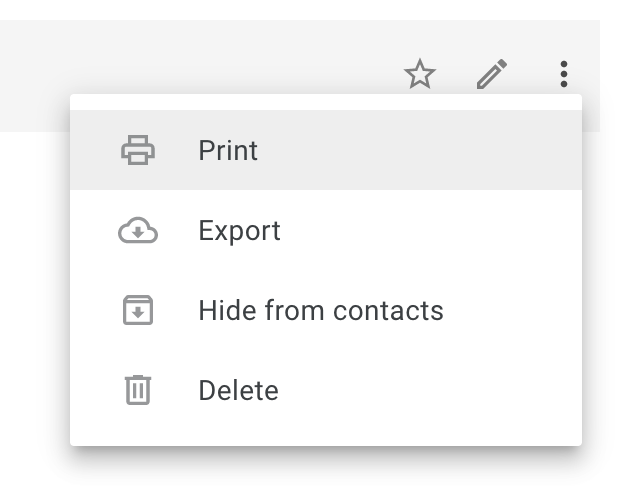Viewport: 622px width, 502px height.
Task: Select the Print menu entry
Action: click(326, 150)
